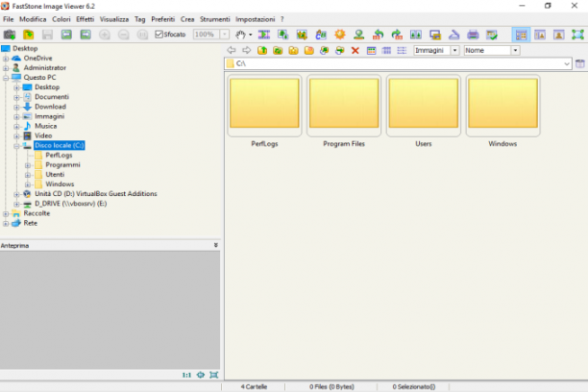The height and width of the screenshot is (392, 588).
Task: Expand the Documenti tree node
Action: point(16,97)
